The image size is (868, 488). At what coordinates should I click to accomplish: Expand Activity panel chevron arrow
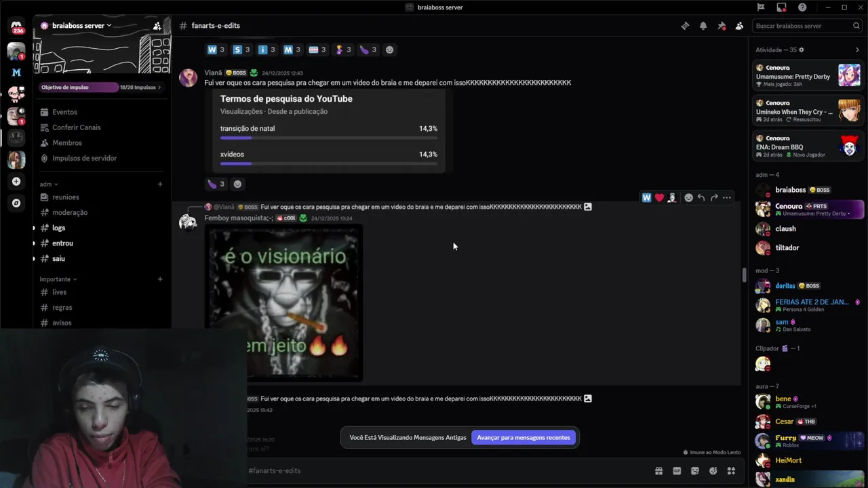click(857, 50)
